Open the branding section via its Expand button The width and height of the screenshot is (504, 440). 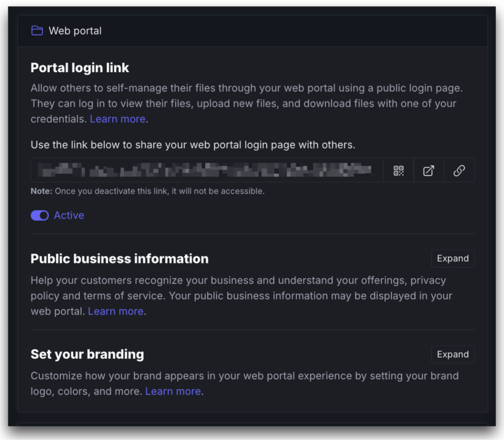click(452, 354)
